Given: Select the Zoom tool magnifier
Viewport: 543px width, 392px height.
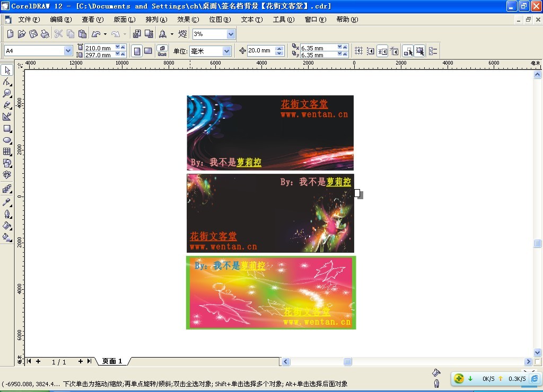Looking at the screenshot, I should [7, 93].
